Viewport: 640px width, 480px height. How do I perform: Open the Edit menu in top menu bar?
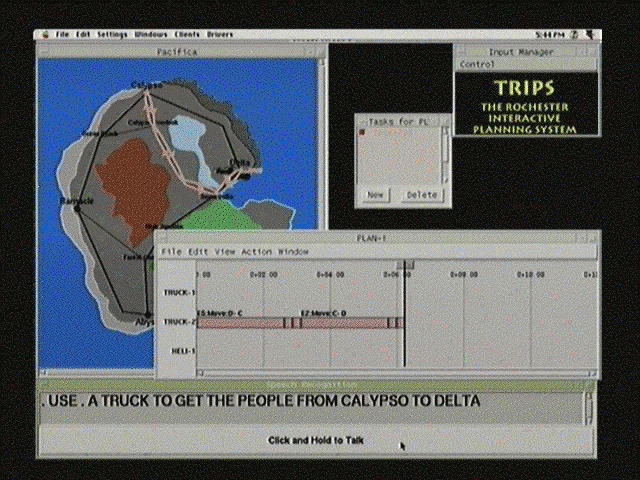83,35
